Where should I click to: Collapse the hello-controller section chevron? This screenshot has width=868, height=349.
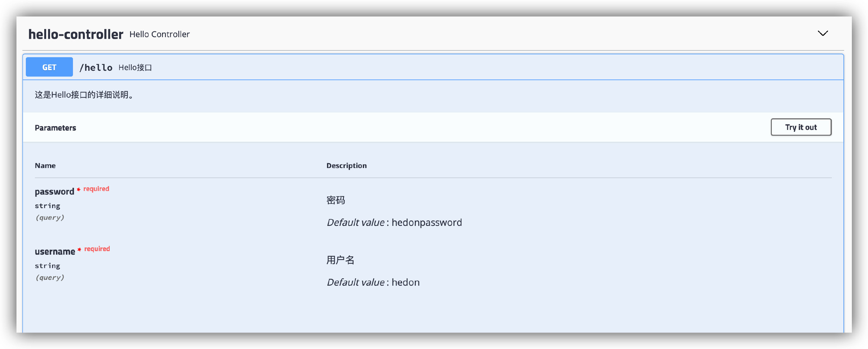click(x=822, y=33)
